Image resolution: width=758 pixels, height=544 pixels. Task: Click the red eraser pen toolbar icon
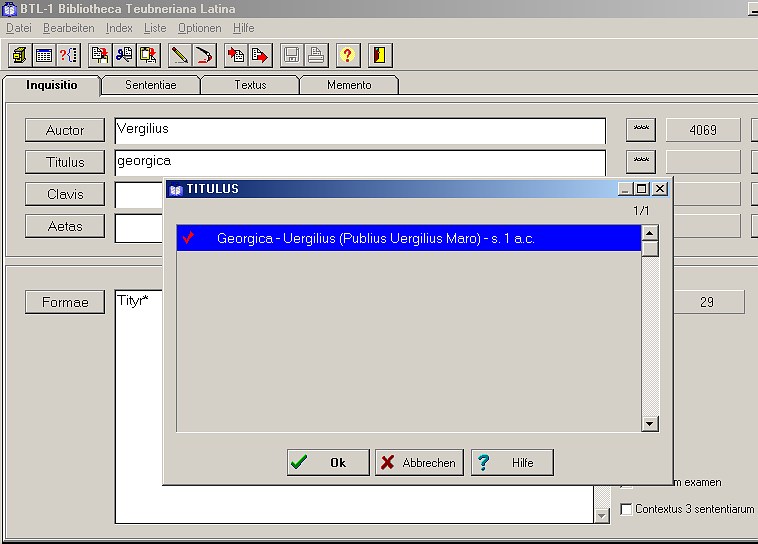click(x=204, y=55)
